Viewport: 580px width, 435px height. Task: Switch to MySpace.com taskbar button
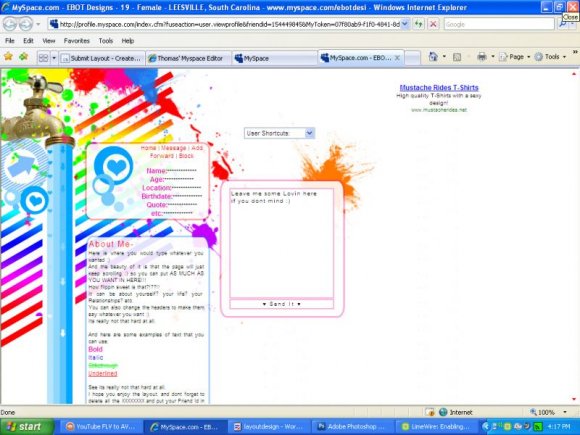185,427
